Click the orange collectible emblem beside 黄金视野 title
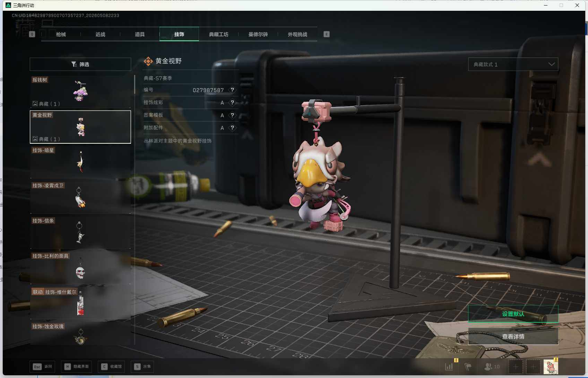Screen dimensions: 588x378 [x=148, y=61]
